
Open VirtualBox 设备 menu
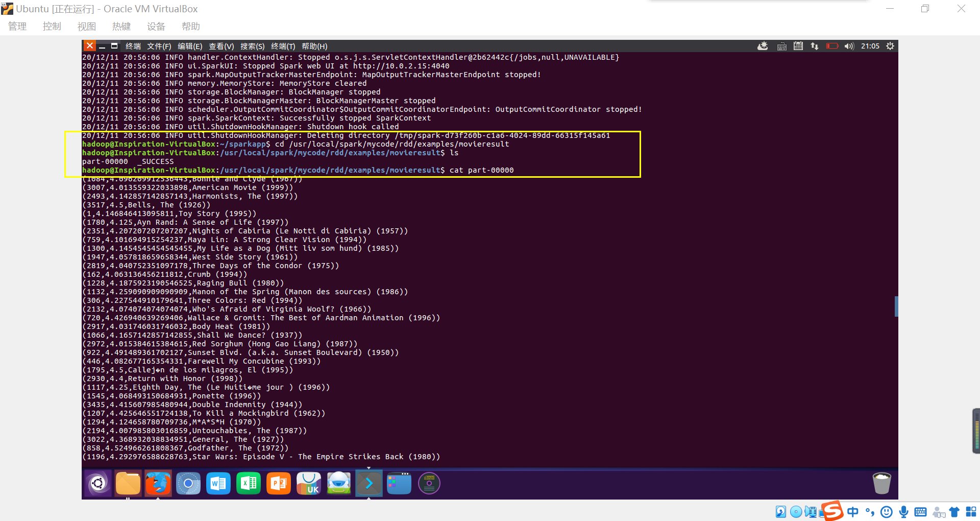point(156,27)
